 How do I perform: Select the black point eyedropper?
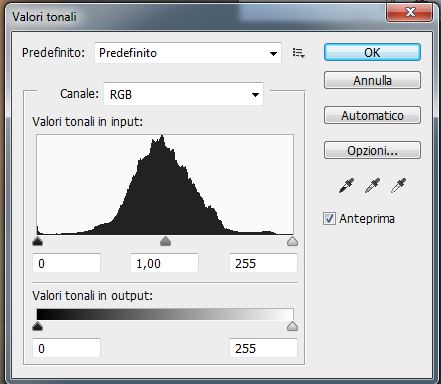(x=346, y=185)
